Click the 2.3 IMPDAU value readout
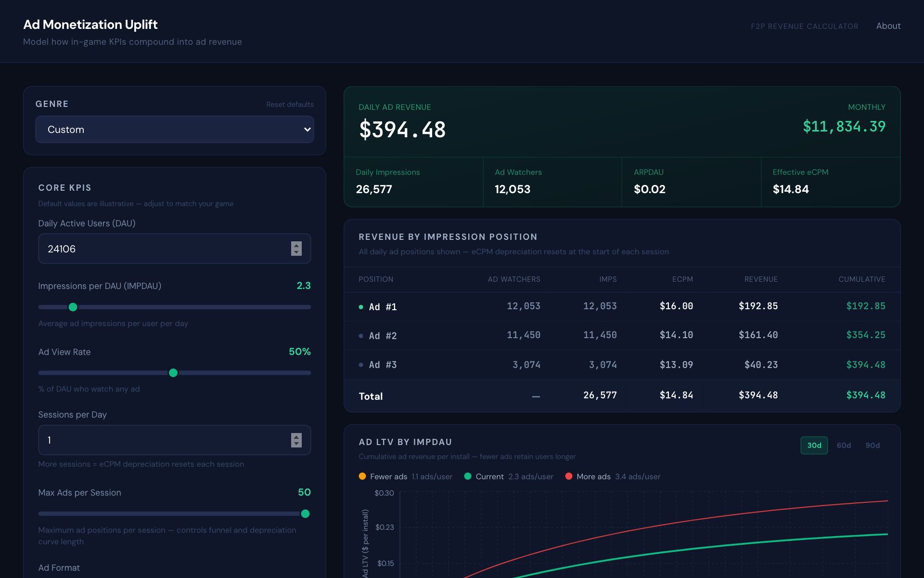Image resolution: width=924 pixels, height=578 pixels. (304, 286)
